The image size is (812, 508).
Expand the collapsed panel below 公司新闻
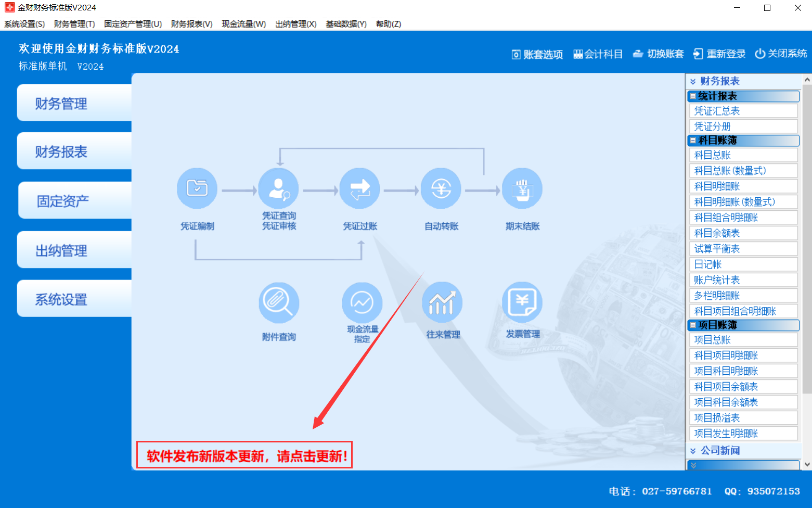click(x=693, y=465)
